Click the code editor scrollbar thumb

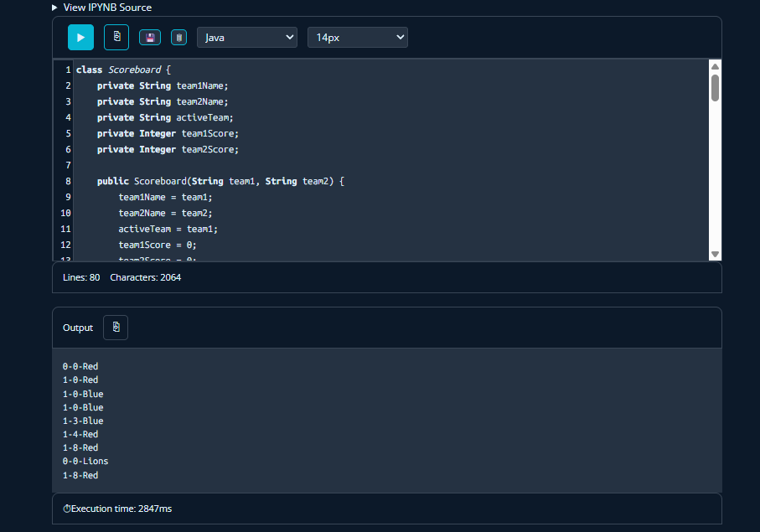[715, 87]
